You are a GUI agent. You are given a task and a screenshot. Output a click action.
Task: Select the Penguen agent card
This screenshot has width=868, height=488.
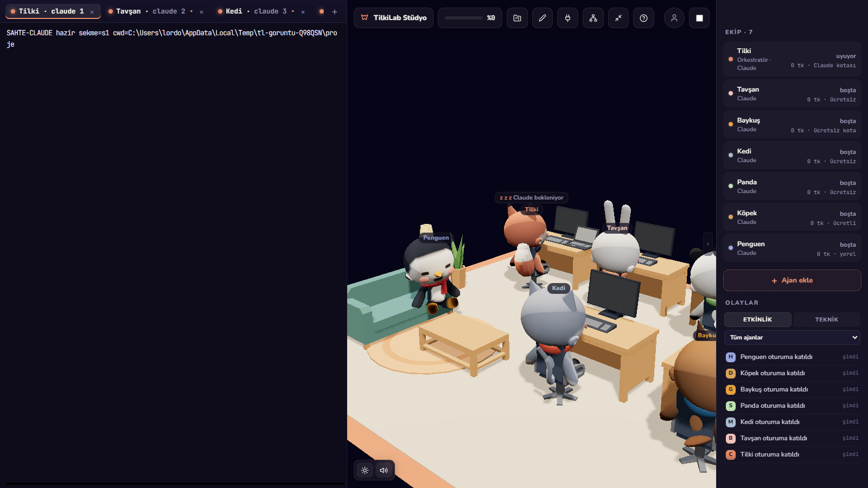[x=792, y=248]
